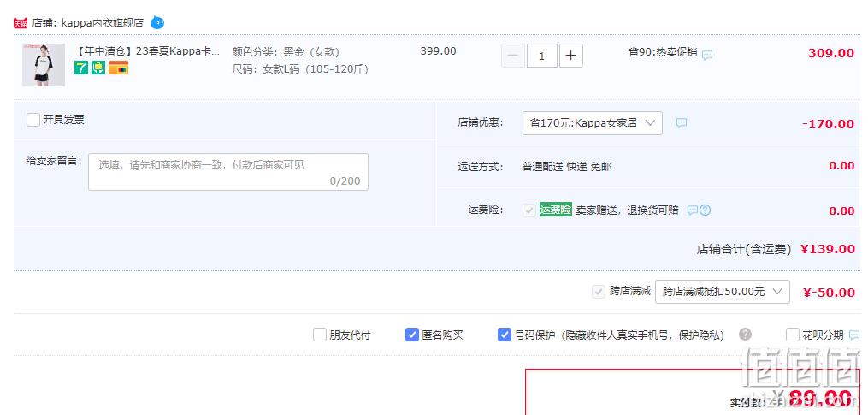Toggle the 运费险 shipping insurance checkbox
Image resolution: width=868 pixels, height=415 pixels.
coord(529,210)
